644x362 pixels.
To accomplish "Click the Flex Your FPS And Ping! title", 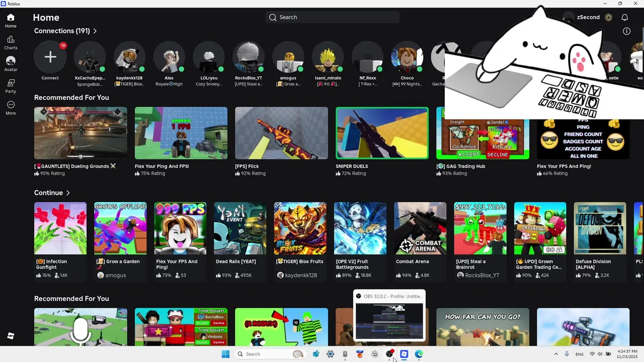I will click(564, 166).
